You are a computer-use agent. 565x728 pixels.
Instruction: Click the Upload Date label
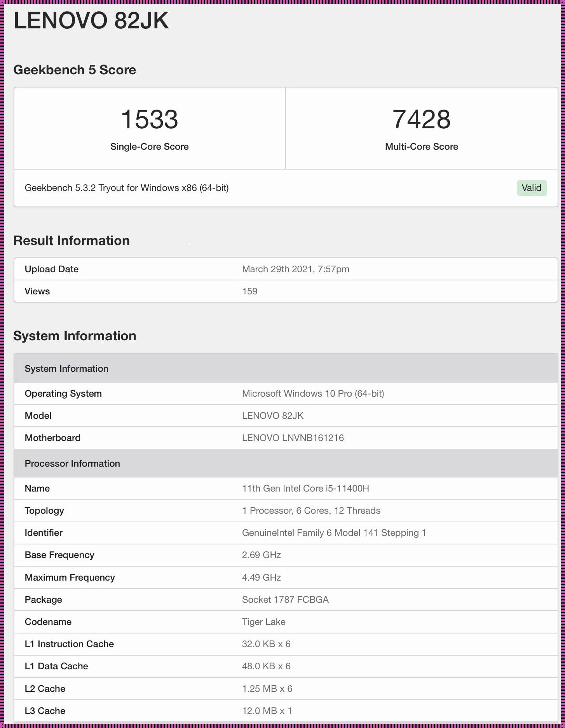(52, 269)
